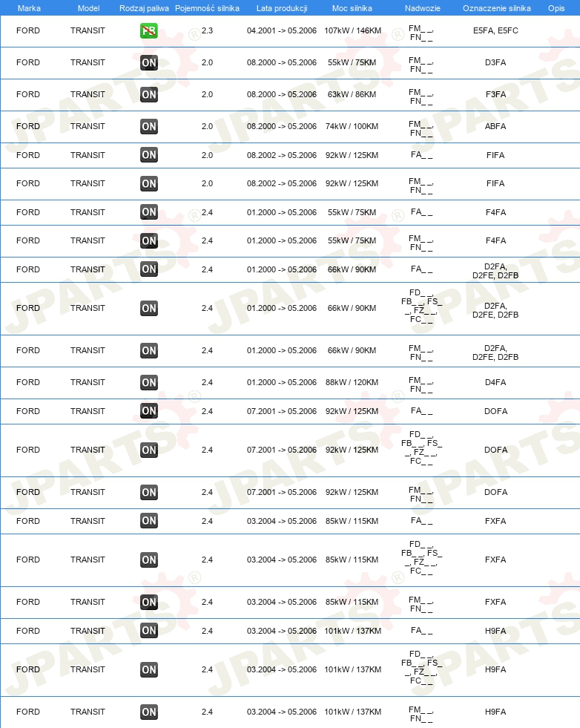580x728 pixels.
Task: Click the Pojemność silnika column header
Action: tap(207, 8)
